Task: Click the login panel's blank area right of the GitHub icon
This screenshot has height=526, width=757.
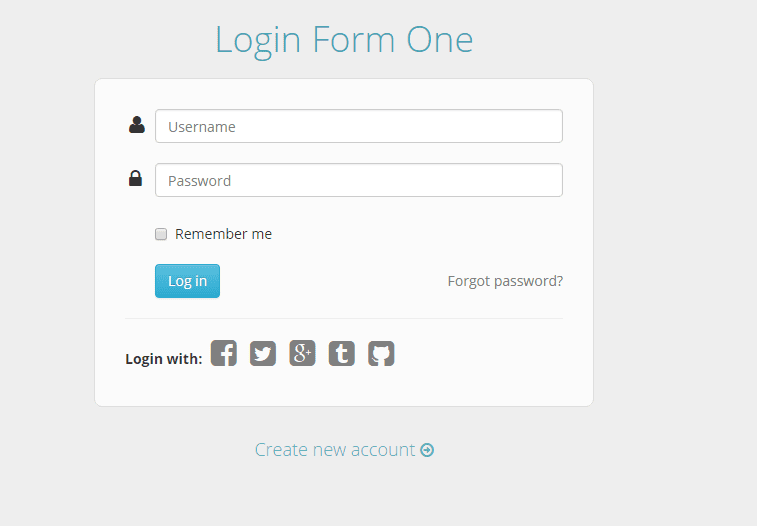Action: pos(490,356)
